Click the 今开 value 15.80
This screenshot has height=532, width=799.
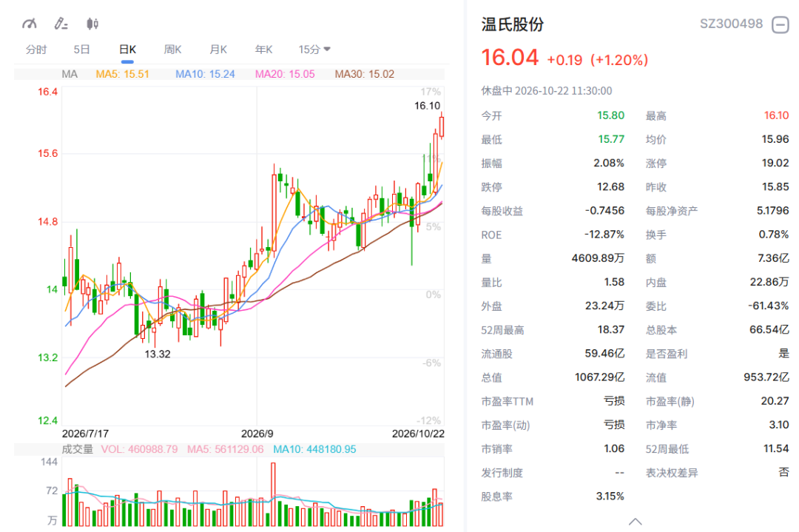coord(610,115)
